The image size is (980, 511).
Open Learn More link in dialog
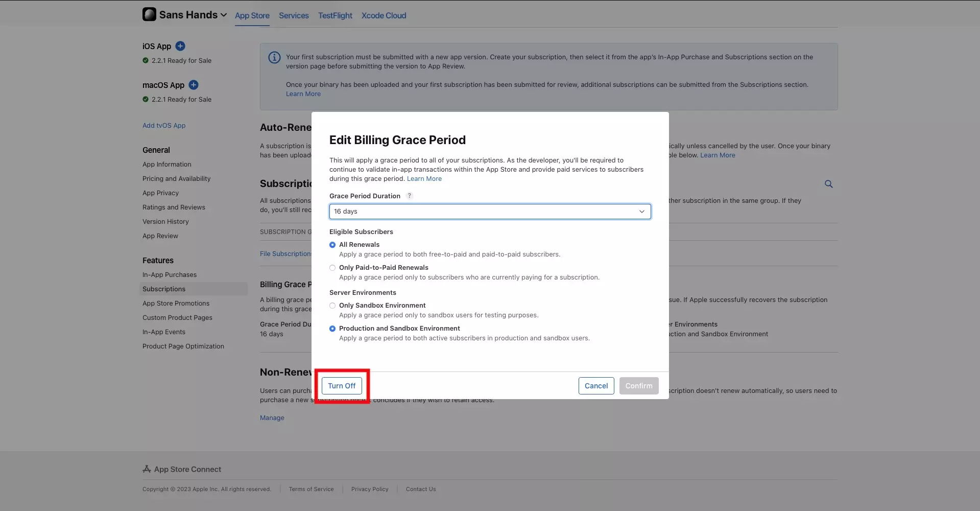coord(424,179)
